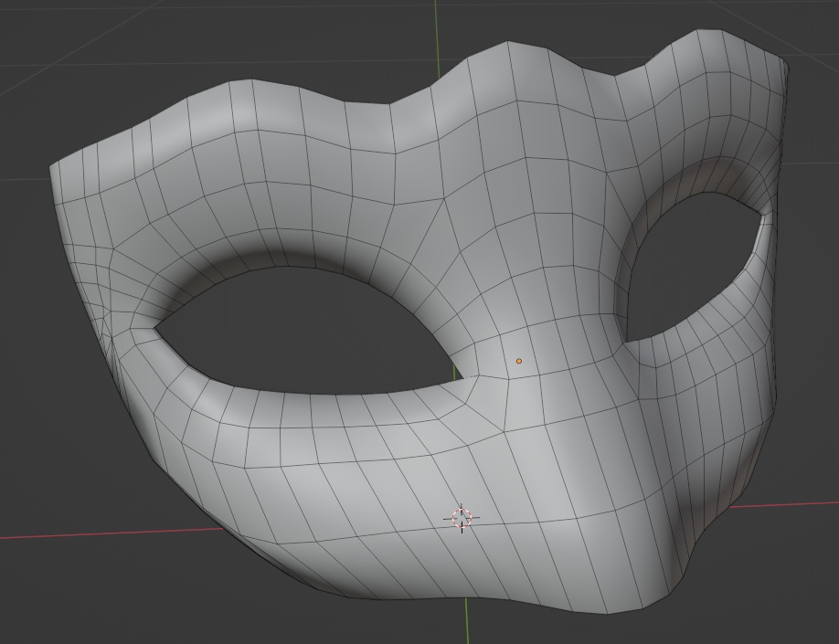Click the orange object origin dot
This screenshot has width=839, height=644.
click(518, 361)
